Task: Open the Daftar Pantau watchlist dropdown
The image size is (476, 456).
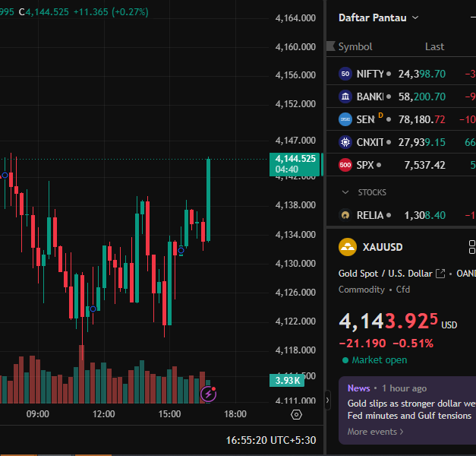Action: coord(378,18)
